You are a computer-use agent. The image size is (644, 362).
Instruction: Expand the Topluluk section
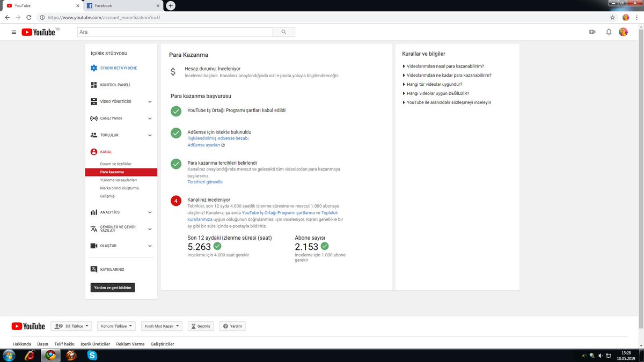[x=150, y=135]
